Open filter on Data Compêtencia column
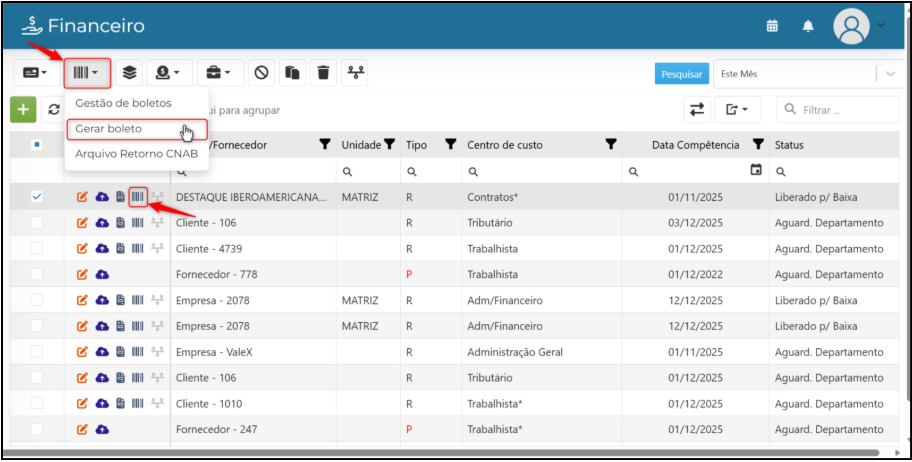The image size is (912, 462). point(758,145)
